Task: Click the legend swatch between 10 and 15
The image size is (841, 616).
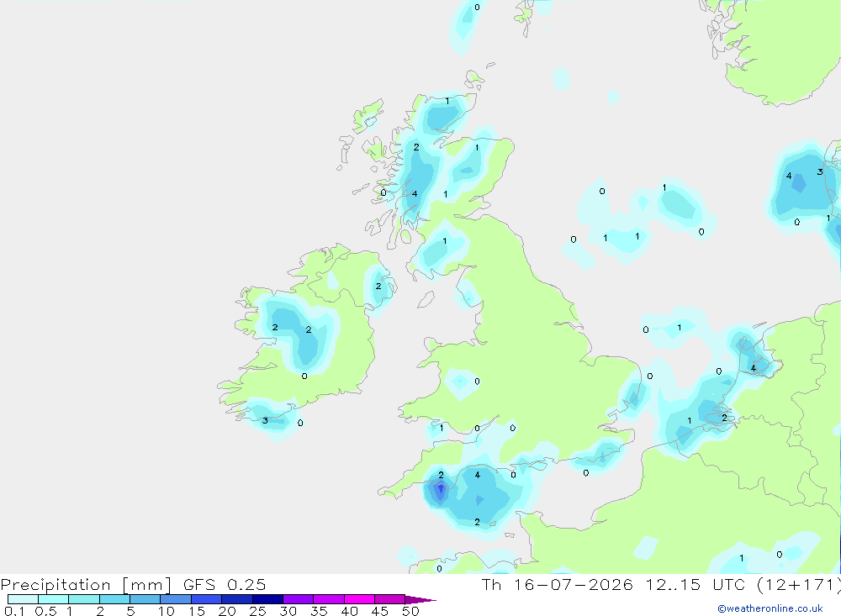Action: (176, 599)
